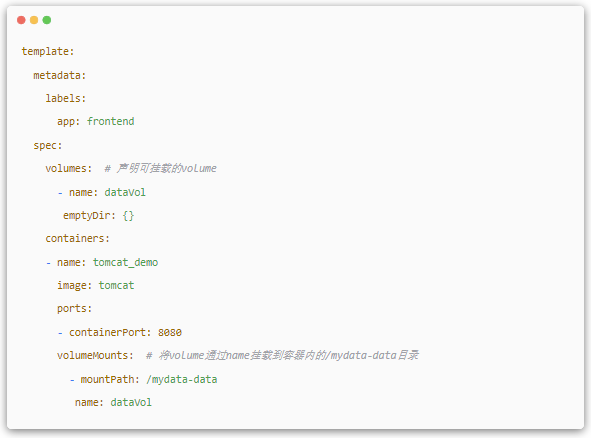Click the '8080' port number
The width and height of the screenshot is (591, 438).
[x=170, y=333]
